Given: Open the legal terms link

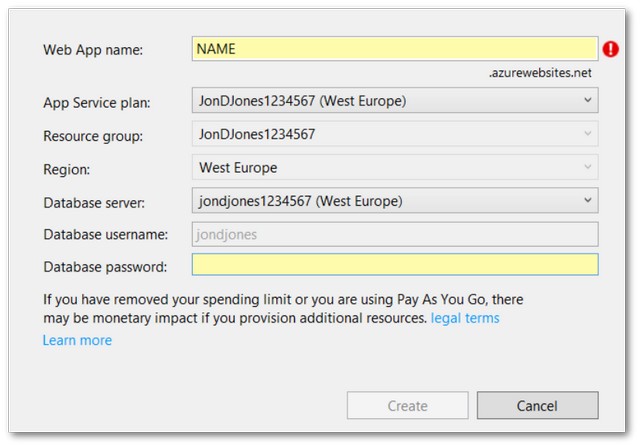Looking at the screenshot, I should (x=465, y=318).
